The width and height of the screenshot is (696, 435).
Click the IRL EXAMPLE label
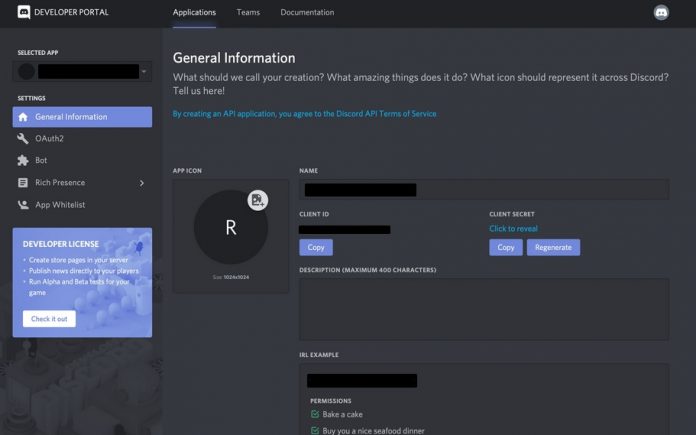pos(319,355)
